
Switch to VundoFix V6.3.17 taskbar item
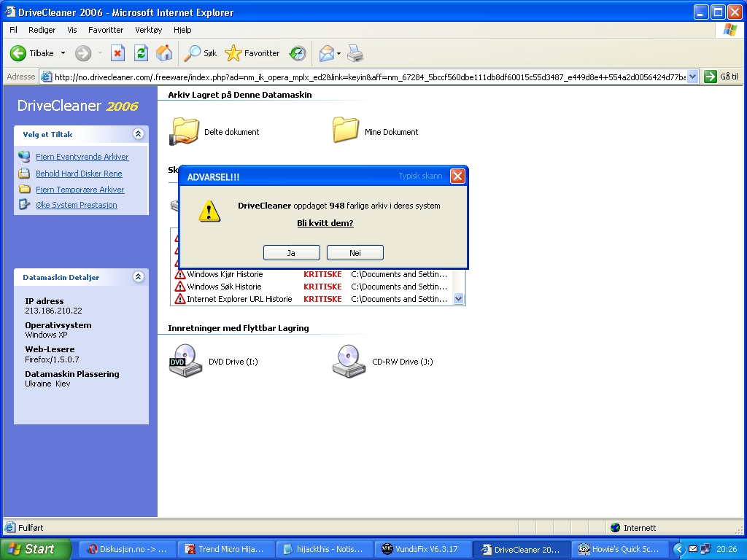[x=422, y=549]
